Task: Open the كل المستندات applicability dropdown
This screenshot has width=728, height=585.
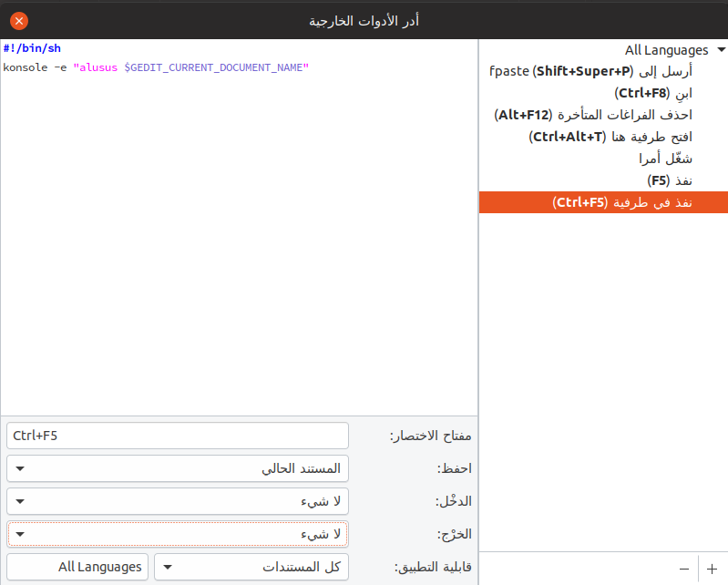Action: (x=251, y=567)
